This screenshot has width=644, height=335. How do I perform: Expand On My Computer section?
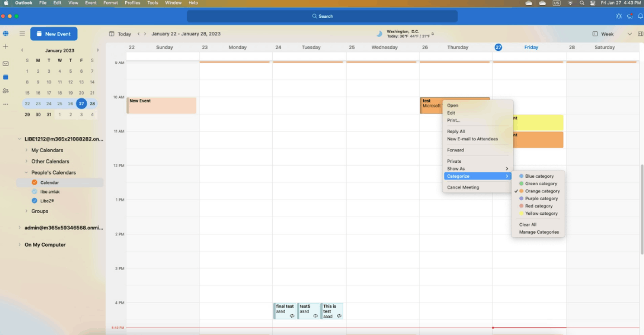(20, 244)
